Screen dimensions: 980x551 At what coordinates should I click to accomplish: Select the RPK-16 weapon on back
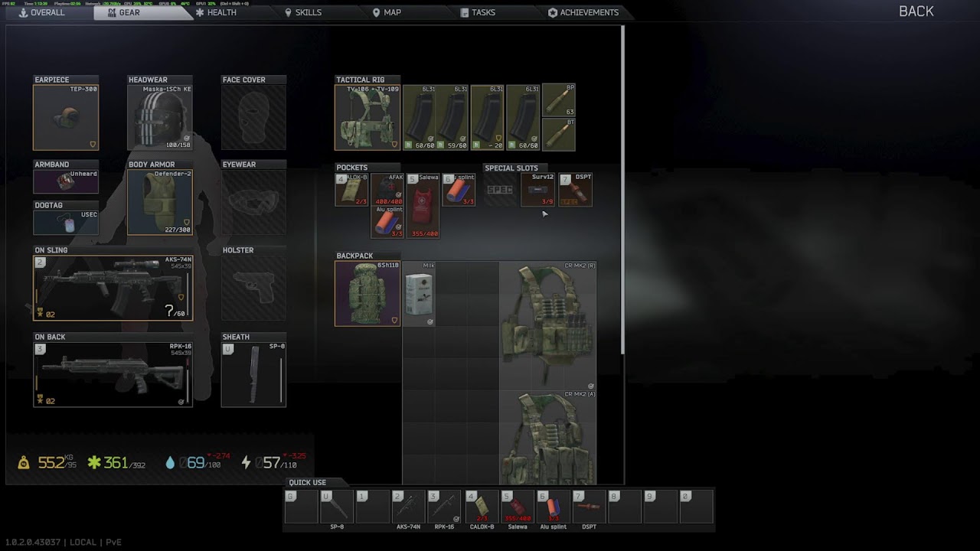pyautogui.click(x=113, y=374)
